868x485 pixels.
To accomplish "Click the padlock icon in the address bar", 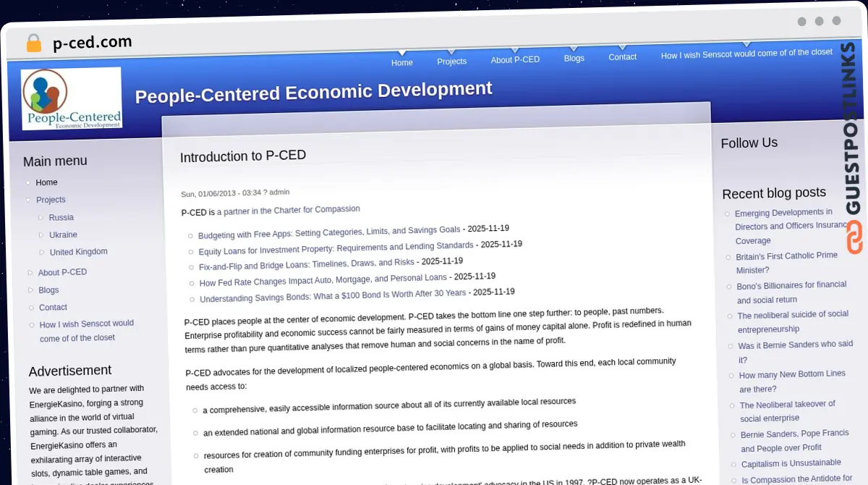I will pyautogui.click(x=33, y=43).
